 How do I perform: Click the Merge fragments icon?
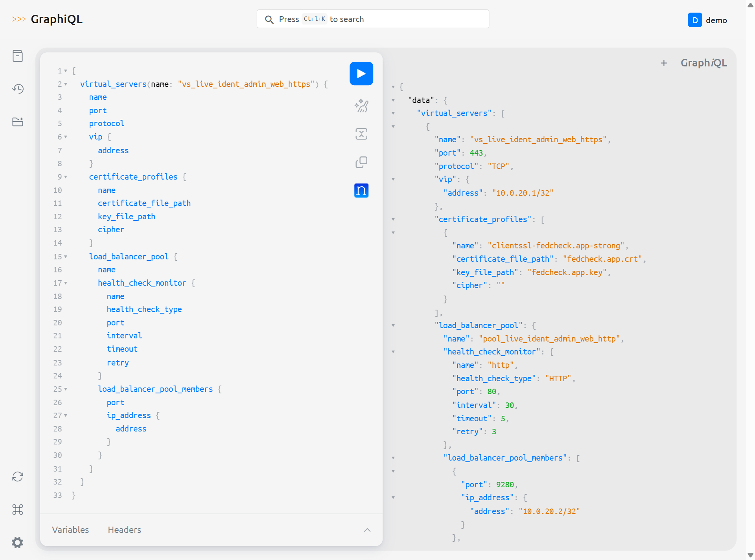tap(361, 134)
